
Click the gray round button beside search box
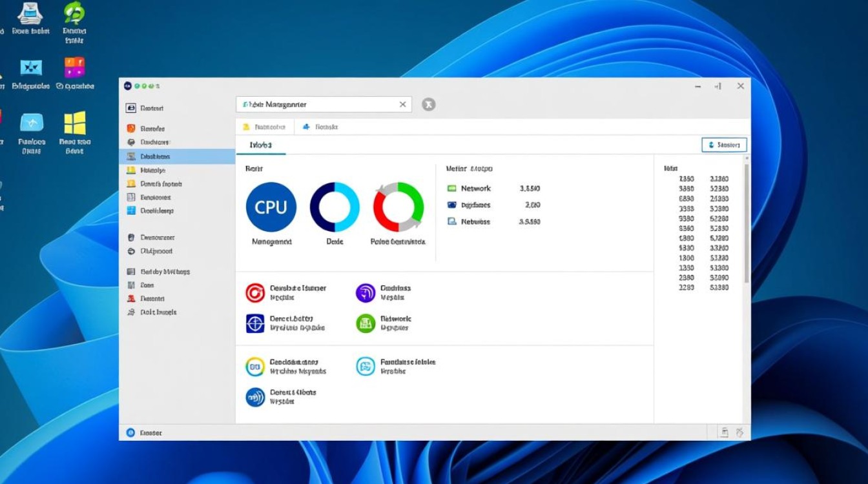pyautogui.click(x=429, y=105)
